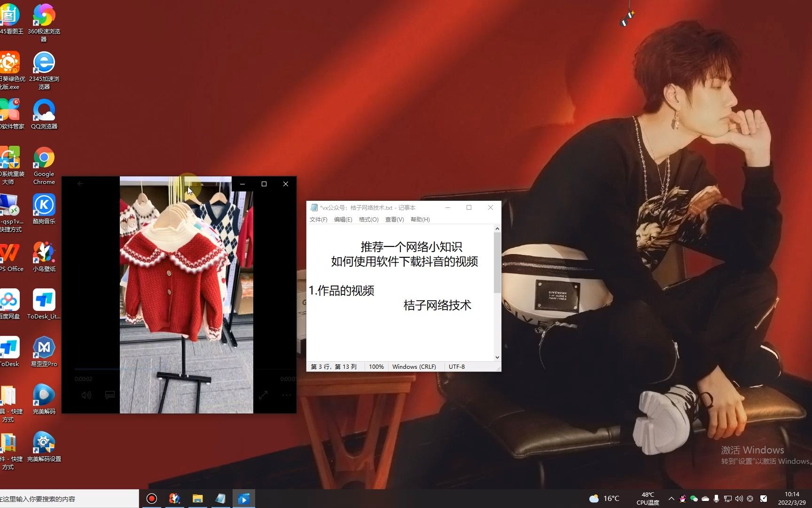Click the Notepad title bar icon
This screenshot has height=508, width=812.
tap(314, 207)
